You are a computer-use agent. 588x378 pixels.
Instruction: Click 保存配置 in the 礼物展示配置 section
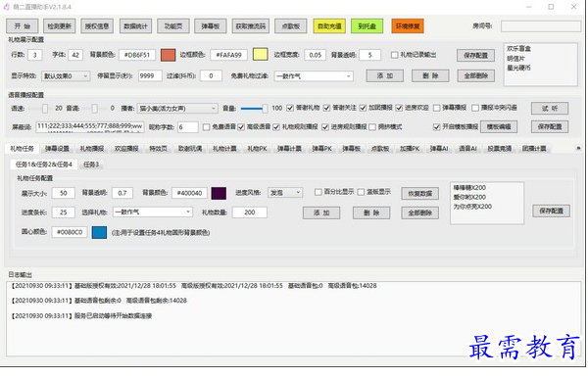476,56
